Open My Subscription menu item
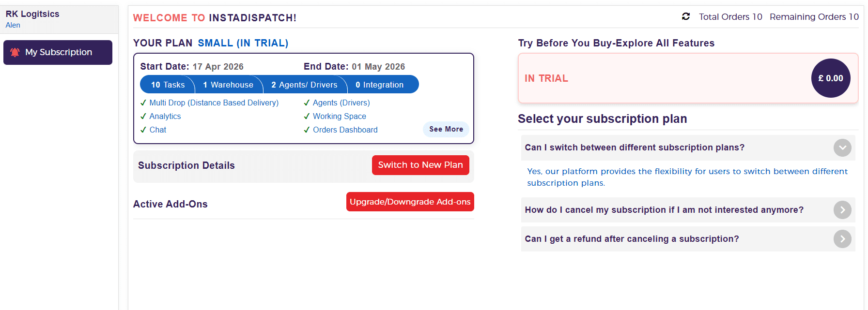868x310 pixels. click(58, 52)
